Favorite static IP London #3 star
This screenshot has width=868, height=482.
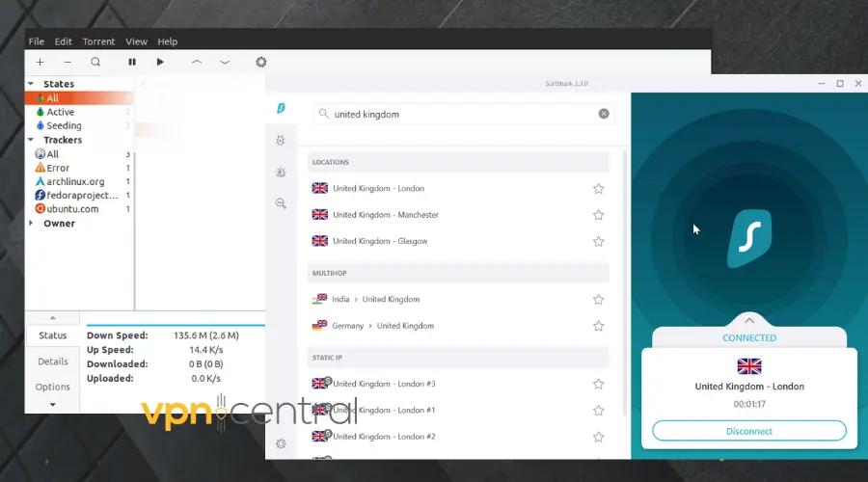click(598, 384)
